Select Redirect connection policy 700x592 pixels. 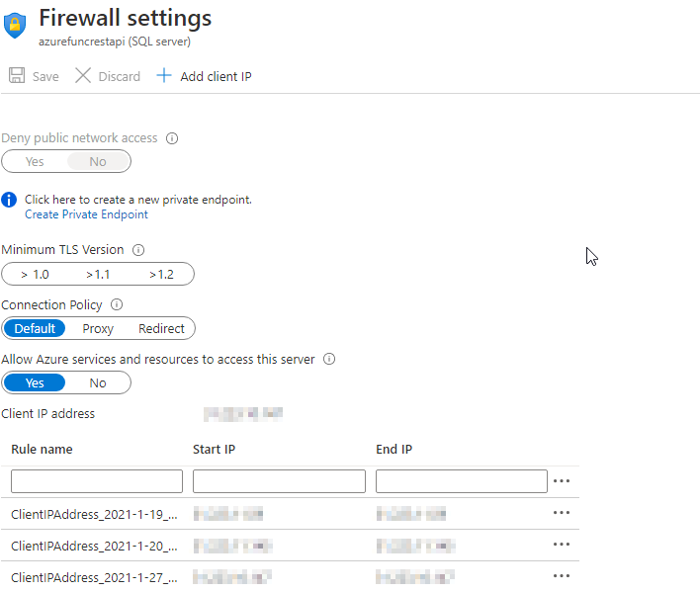[x=161, y=329]
